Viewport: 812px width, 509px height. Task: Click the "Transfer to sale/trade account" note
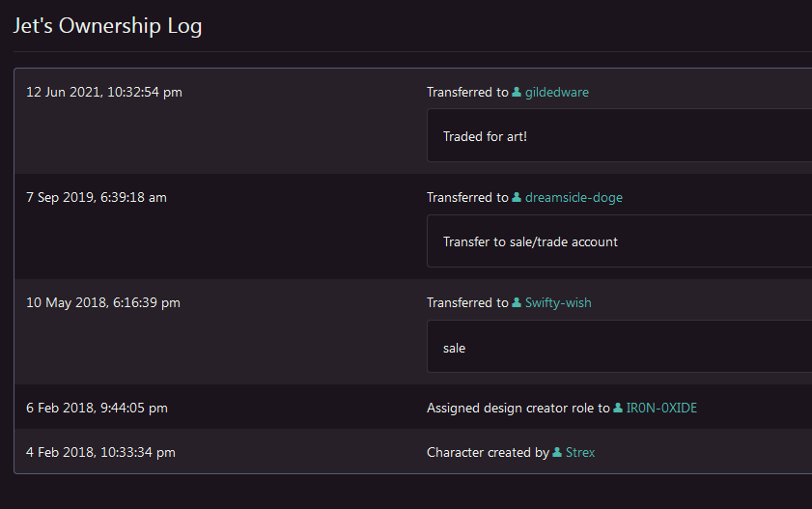pyautogui.click(x=618, y=241)
